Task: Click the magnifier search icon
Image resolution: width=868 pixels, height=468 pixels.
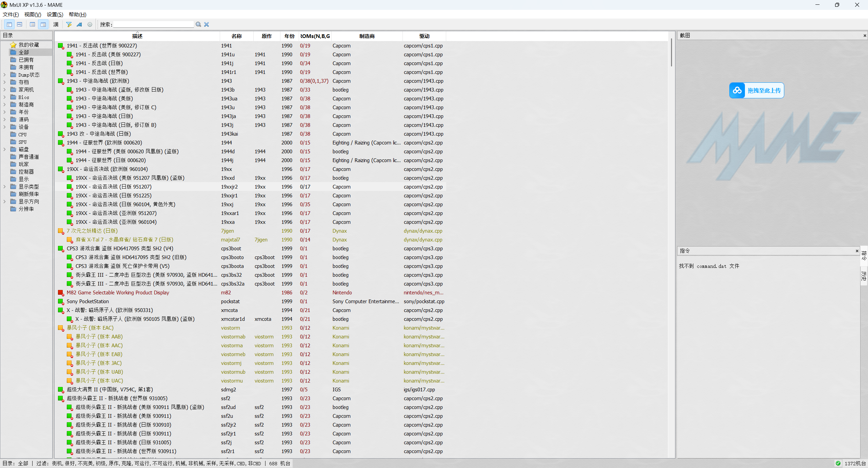Action: [x=198, y=24]
